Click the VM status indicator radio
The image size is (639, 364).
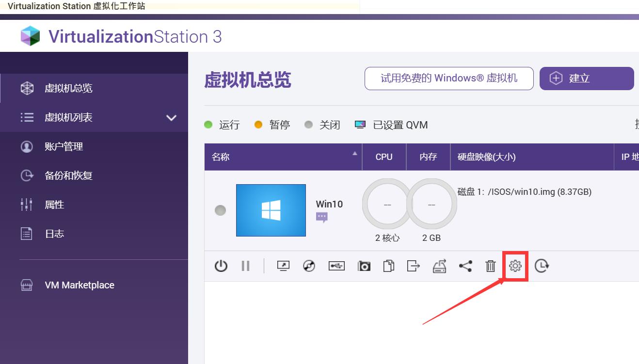click(220, 210)
